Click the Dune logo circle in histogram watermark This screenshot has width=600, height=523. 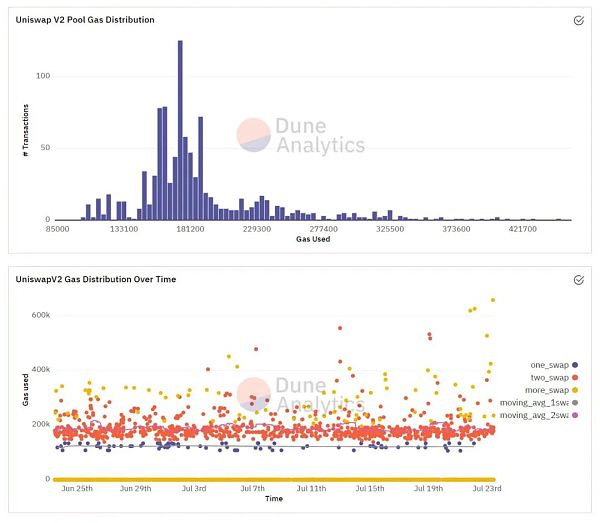(x=253, y=135)
